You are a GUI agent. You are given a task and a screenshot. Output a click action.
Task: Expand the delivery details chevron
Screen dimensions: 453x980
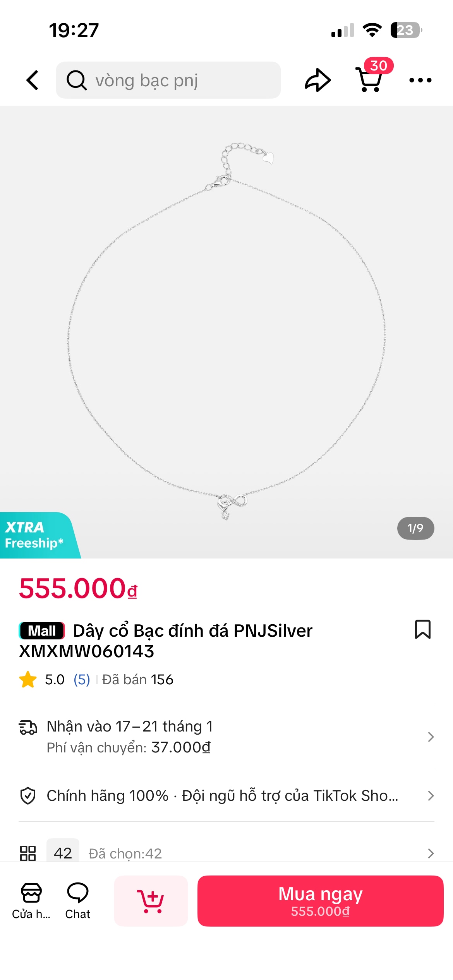[x=431, y=737]
